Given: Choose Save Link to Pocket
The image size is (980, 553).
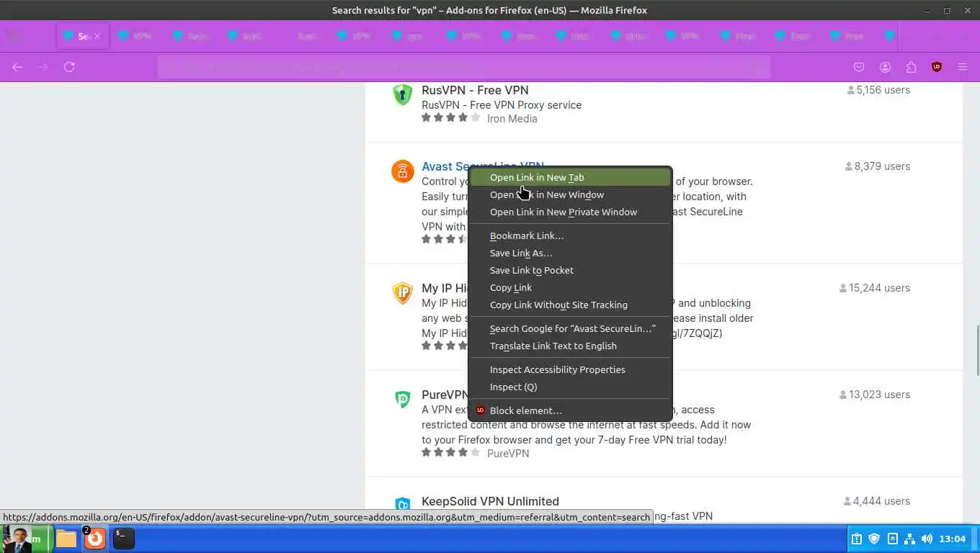Looking at the screenshot, I should [x=570, y=270].
